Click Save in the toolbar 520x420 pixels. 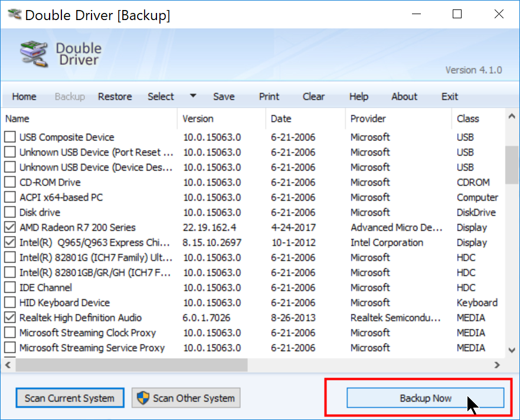tap(224, 97)
